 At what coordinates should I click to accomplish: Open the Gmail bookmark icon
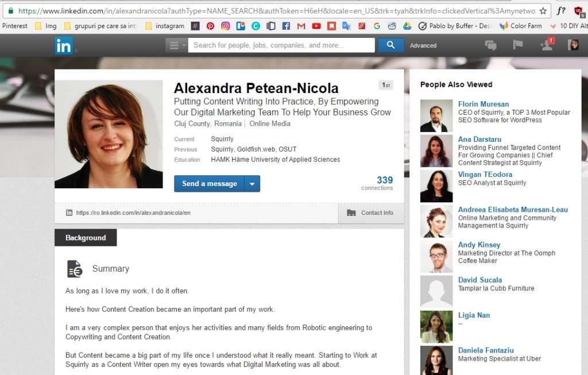click(x=301, y=26)
